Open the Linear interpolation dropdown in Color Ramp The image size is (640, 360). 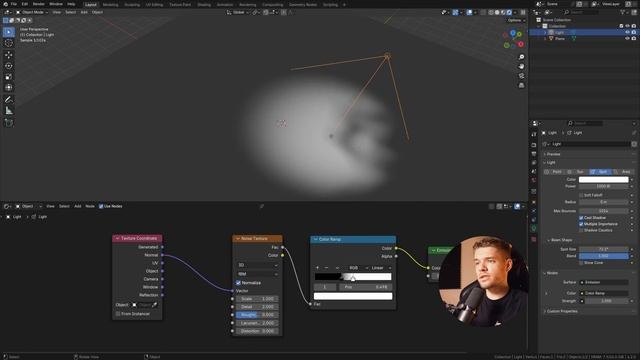pos(381,268)
